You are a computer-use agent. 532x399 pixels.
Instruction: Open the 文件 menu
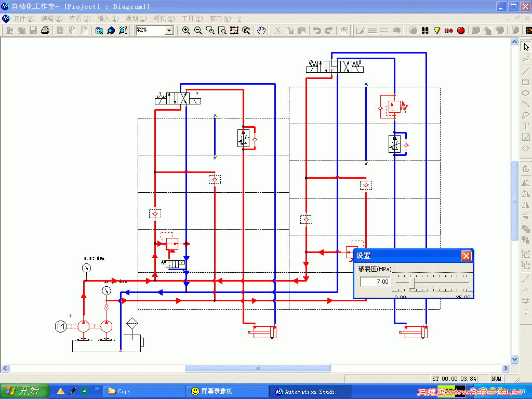(x=20, y=18)
